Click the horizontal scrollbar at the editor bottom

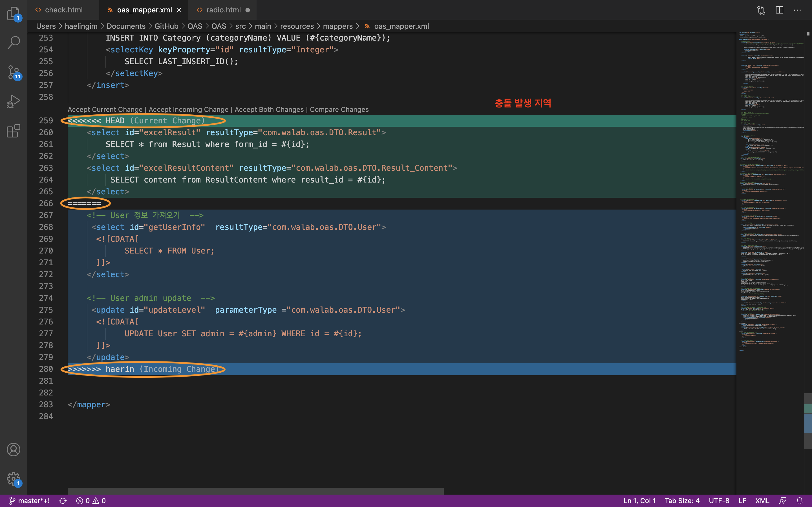tap(255, 491)
